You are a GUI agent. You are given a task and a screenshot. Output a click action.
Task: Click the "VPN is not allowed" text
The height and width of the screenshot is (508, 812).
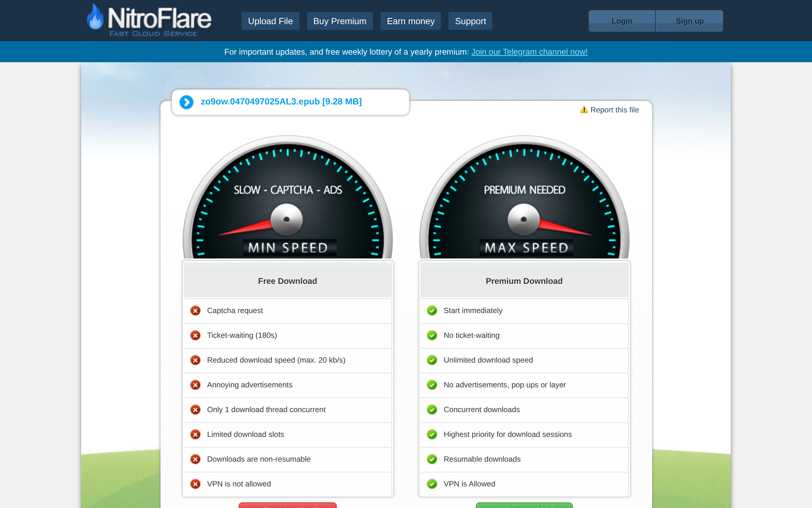pyautogui.click(x=239, y=484)
